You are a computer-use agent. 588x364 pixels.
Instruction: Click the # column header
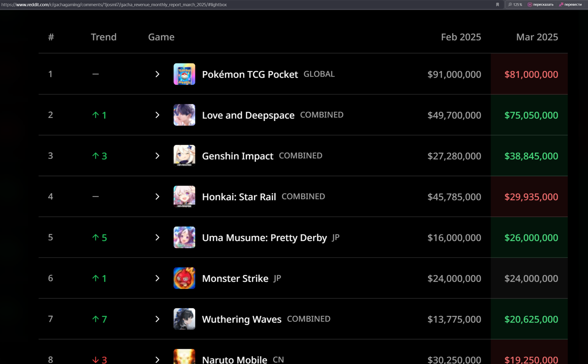(51, 37)
